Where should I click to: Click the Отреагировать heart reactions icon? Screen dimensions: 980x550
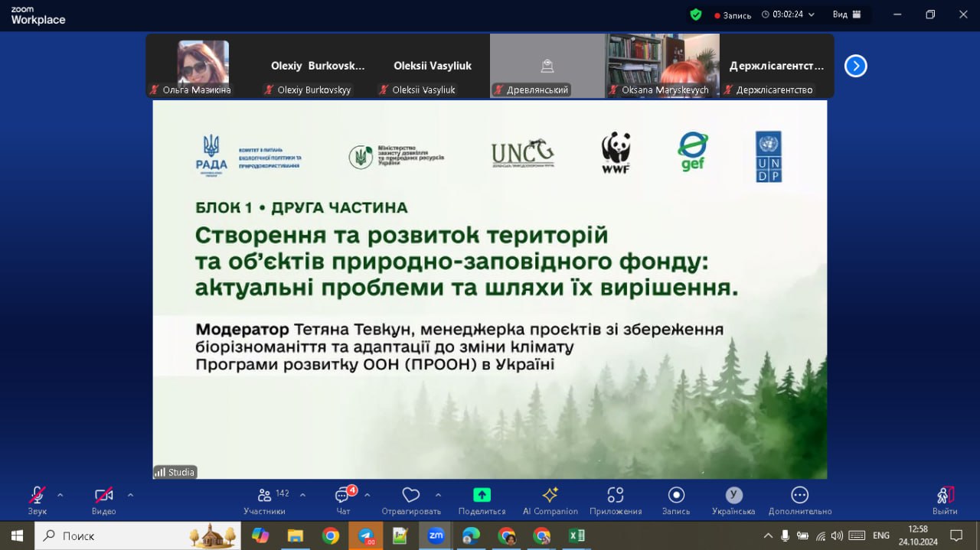click(x=411, y=496)
